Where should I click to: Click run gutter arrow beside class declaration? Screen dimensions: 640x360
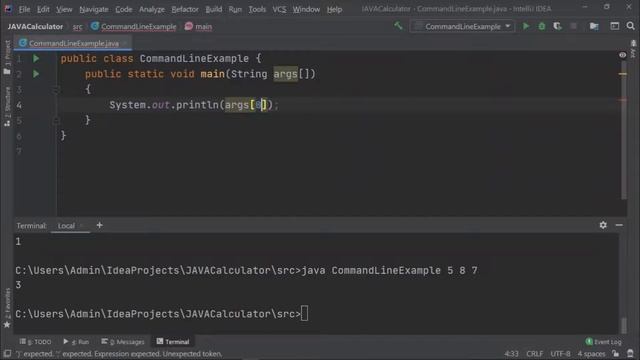36,58
